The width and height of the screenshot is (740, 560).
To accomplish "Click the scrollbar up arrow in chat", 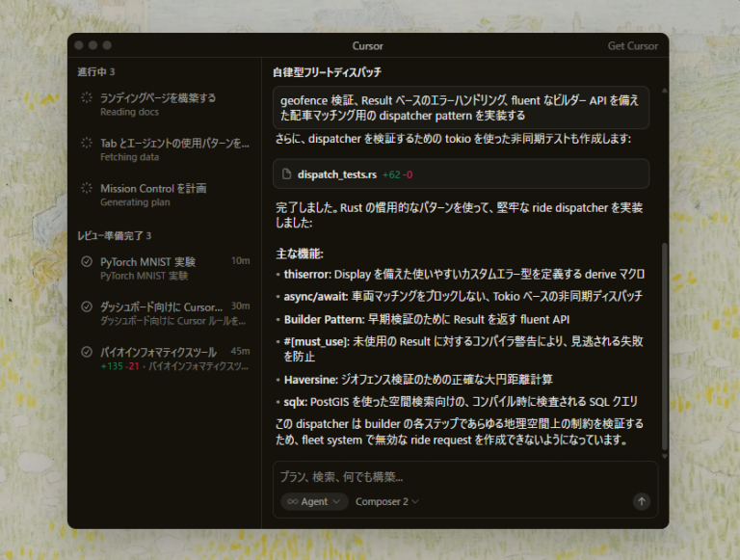I will tap(665, 91).
